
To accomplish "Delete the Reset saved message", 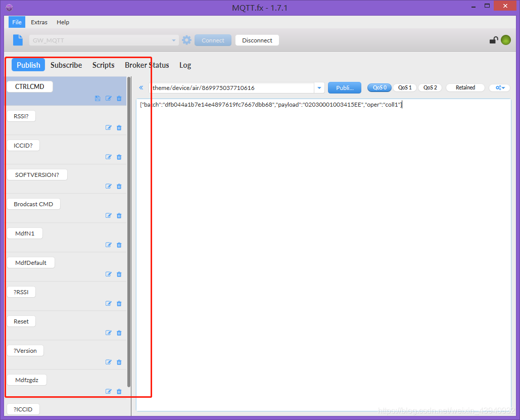I will point(119,333).
